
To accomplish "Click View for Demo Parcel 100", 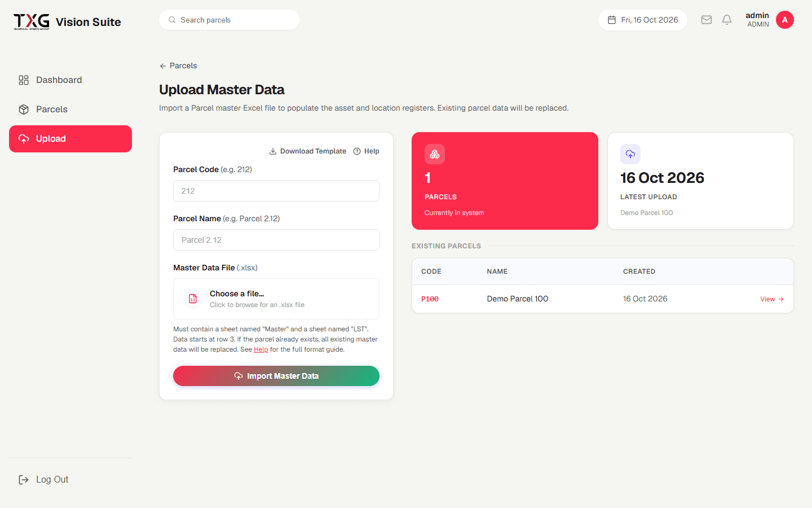I will click(772, 299).
